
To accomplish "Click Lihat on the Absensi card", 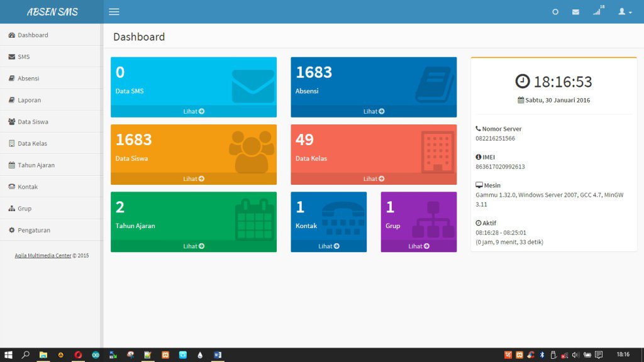I will 374,111.
